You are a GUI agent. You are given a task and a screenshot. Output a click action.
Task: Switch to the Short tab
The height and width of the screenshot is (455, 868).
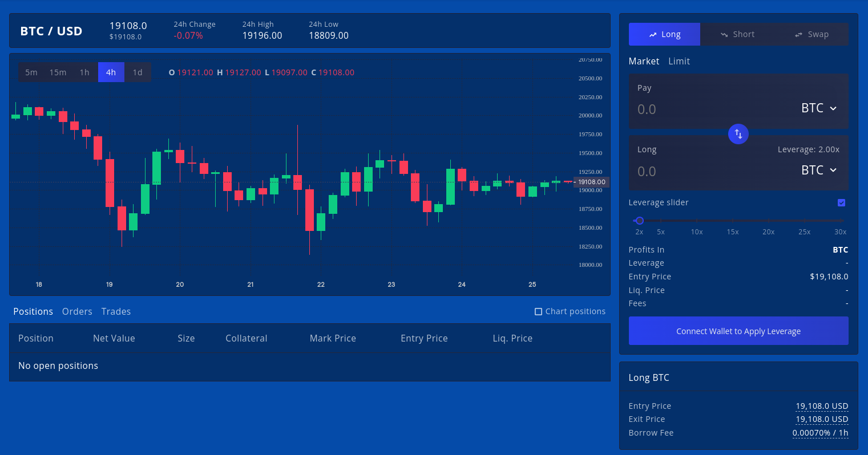[x=737, y=34]
